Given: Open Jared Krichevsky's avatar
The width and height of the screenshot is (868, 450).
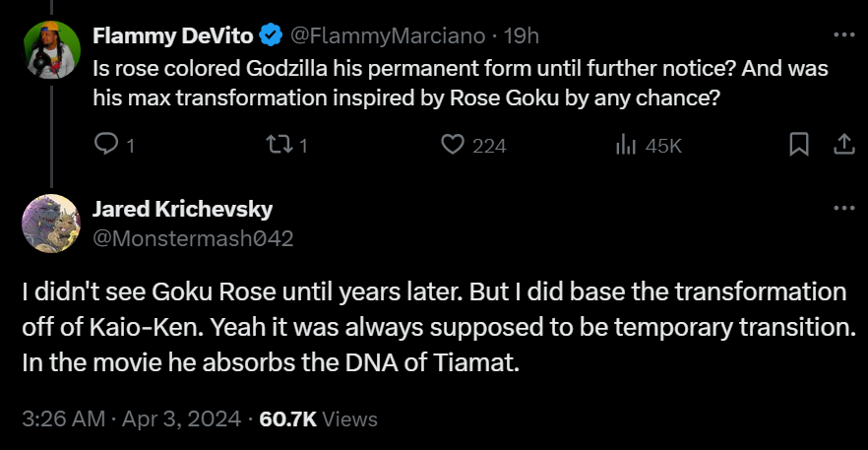Looking at the screenshot, I should pos(50,224).
